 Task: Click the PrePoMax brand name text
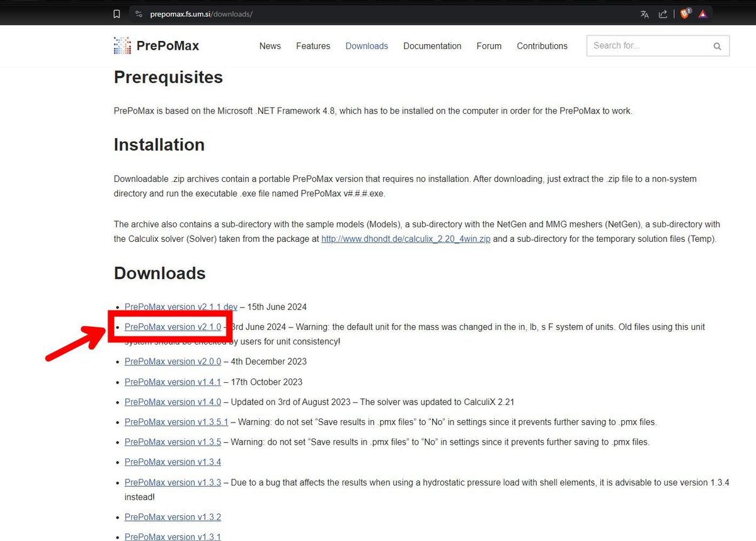click(168, 45)
